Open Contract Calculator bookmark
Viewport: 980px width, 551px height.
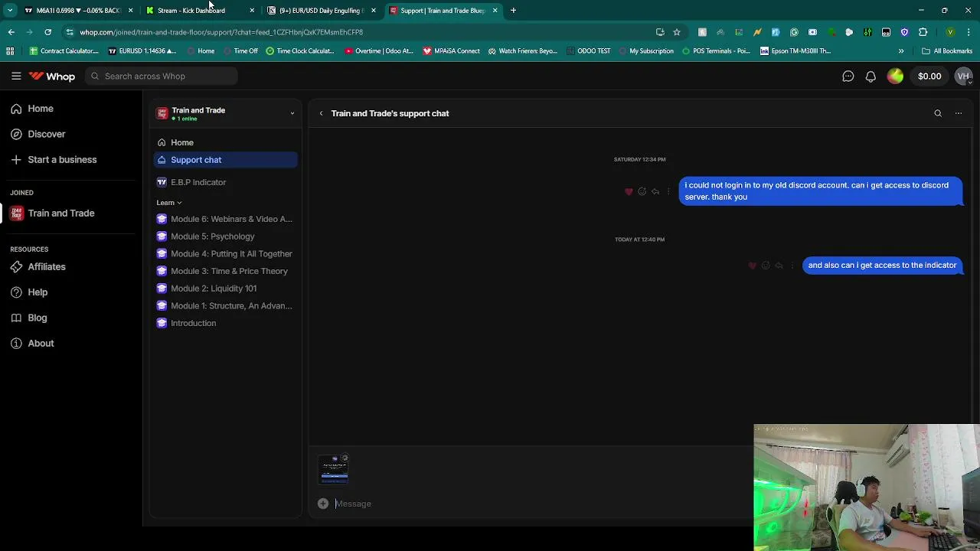[64, 51]
